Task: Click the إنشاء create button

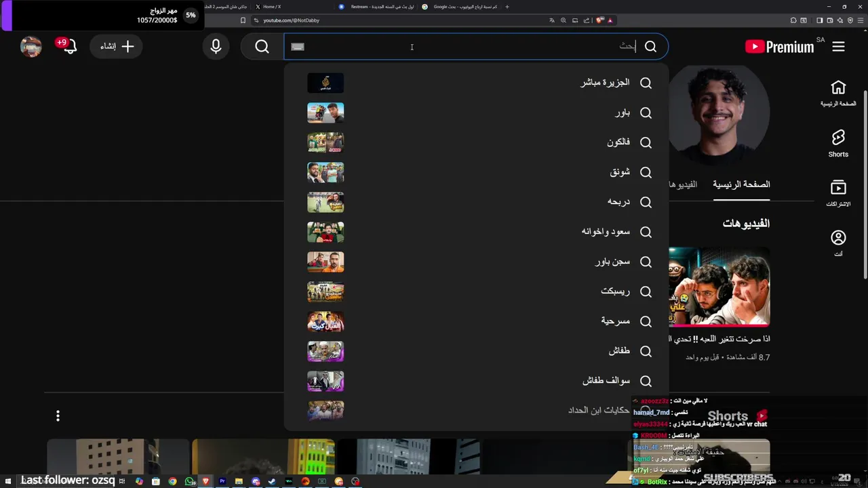Action: tap(116, 47)
